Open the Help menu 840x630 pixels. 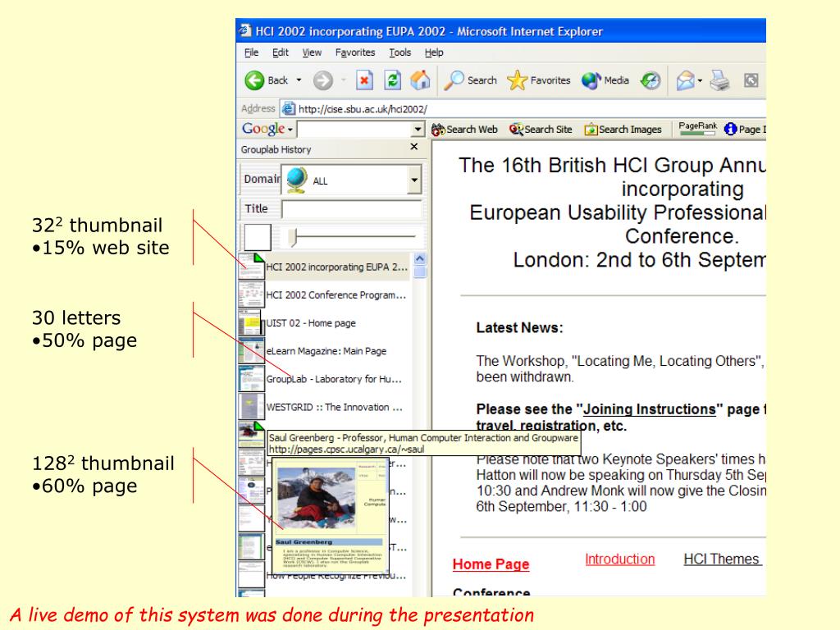click(434, 52)
